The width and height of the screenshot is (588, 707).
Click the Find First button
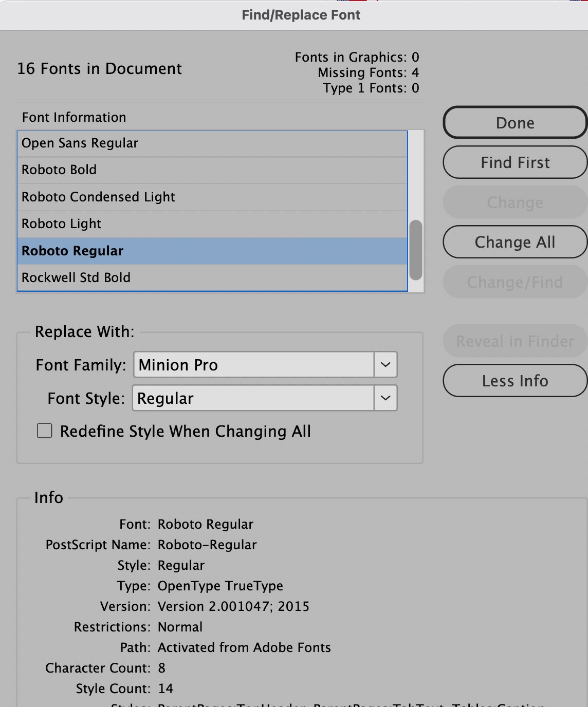(515, 162)
